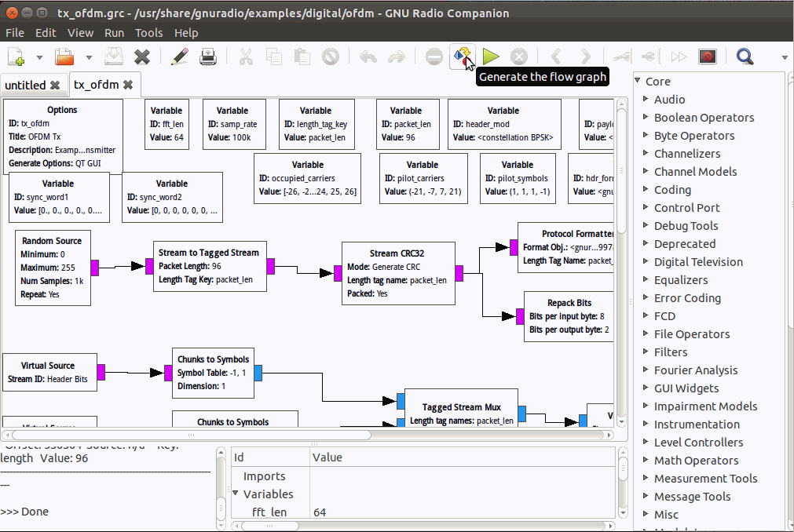Undo the last action with the Undo arrow
Screen dimensions: 794x532
(368, 56)
